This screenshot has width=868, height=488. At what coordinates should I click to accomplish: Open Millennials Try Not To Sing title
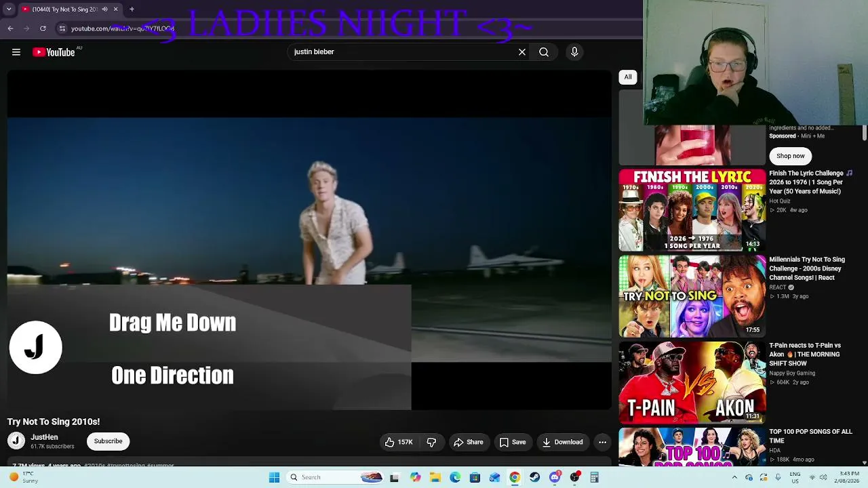[x=807, y=268]
